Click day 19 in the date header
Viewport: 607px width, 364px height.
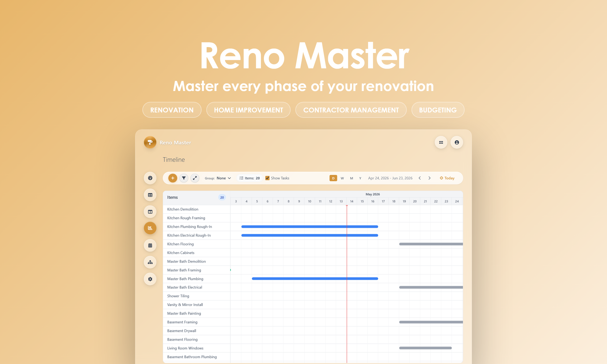404,201
